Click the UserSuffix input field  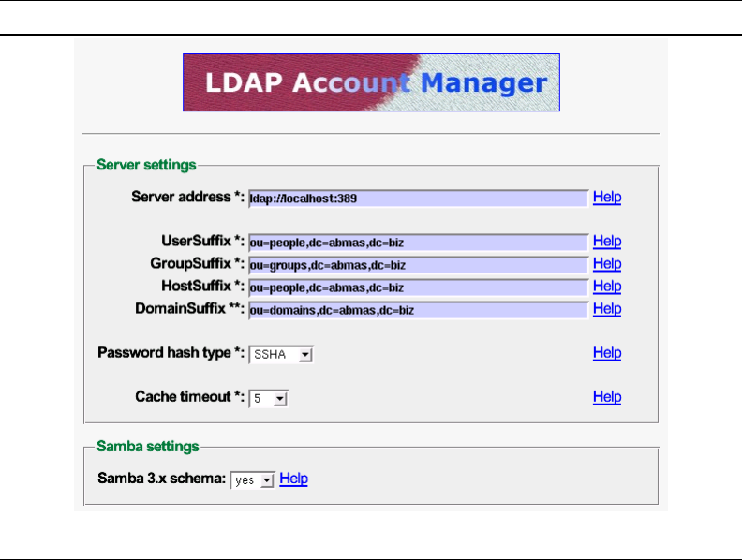pos(419,243)
